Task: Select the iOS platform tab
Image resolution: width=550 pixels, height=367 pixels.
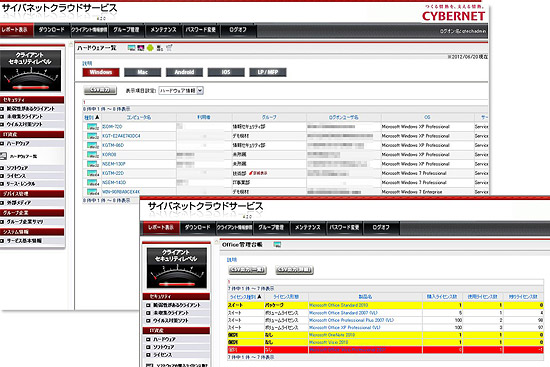Action: [x=226, y=72]
